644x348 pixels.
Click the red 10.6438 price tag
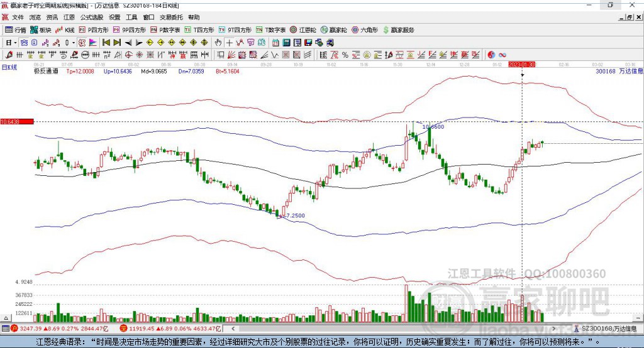pyautogui.click(x=17, y=121)
